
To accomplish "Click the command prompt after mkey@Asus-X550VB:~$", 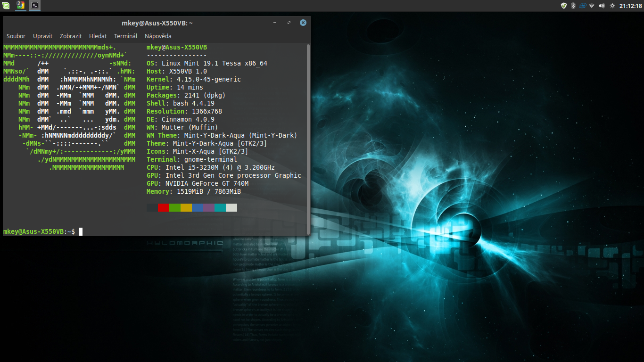I will pyautogui.click(x=81, y=231).
